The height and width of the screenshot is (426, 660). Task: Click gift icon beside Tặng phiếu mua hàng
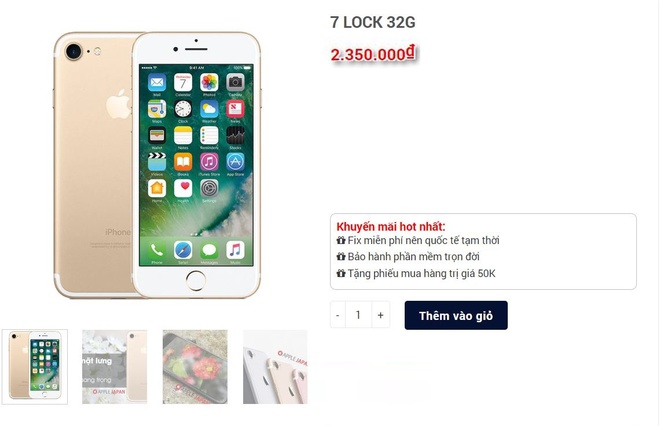341,273
